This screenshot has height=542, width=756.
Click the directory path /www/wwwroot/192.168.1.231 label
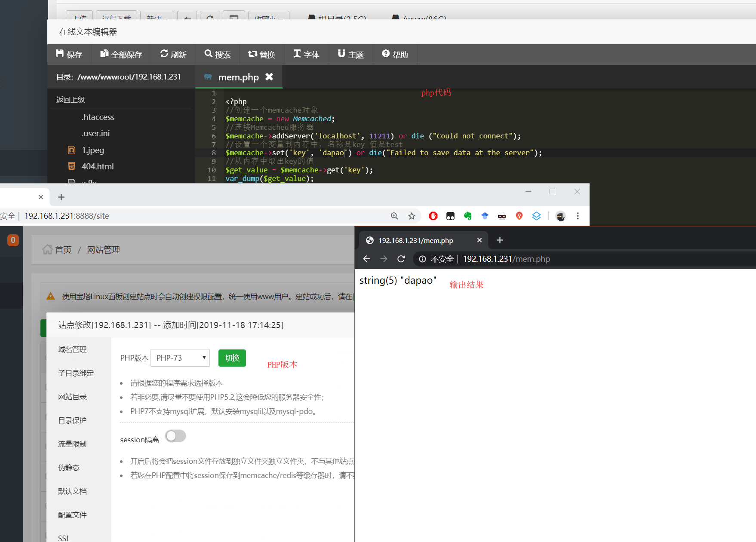pos(129,77)
